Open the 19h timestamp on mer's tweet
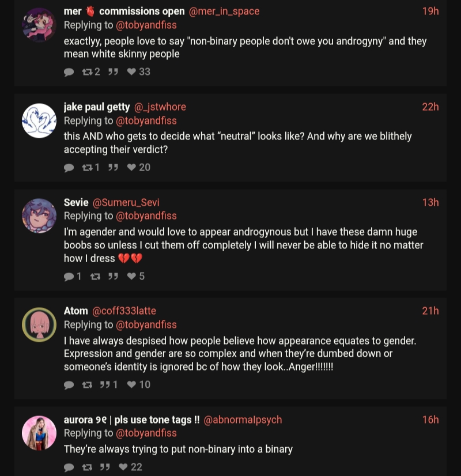Image resolution: width=461 pixels, height=476 pixels. point(430,12)
